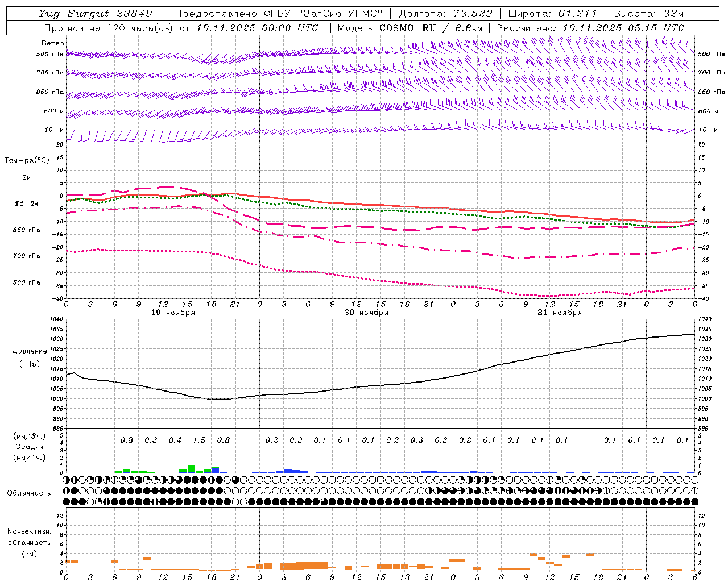Click the 21 ноября date label
728x582 pixels.
560,313
